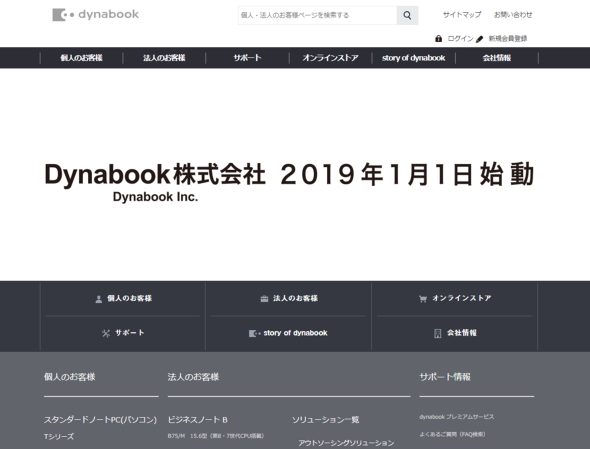This screenshot has width=590, height=449.
Task: Open オンラインストア in top navigation bar
Action: coord(330,58)
